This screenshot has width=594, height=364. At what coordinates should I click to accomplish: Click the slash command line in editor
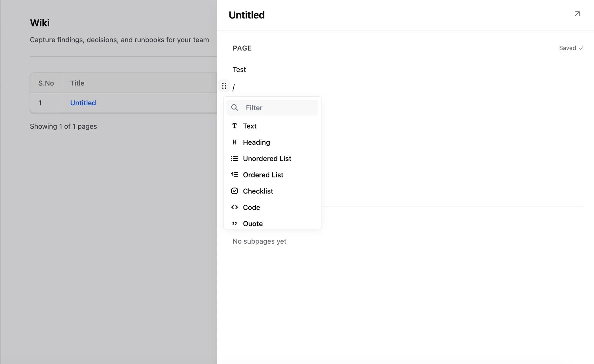click(234, 87)
